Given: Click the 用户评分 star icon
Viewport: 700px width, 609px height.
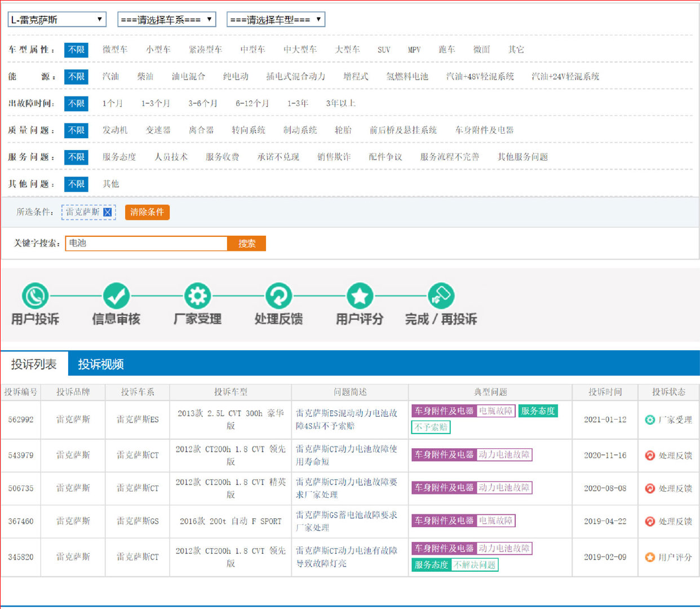Looking at the screenshot, I should tap(360, 295).
